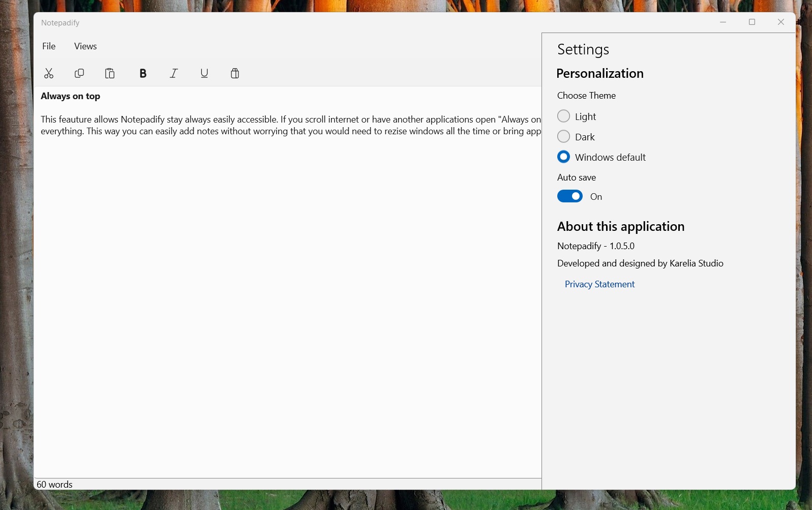Open the Views menu

click(x=85, y=46)
